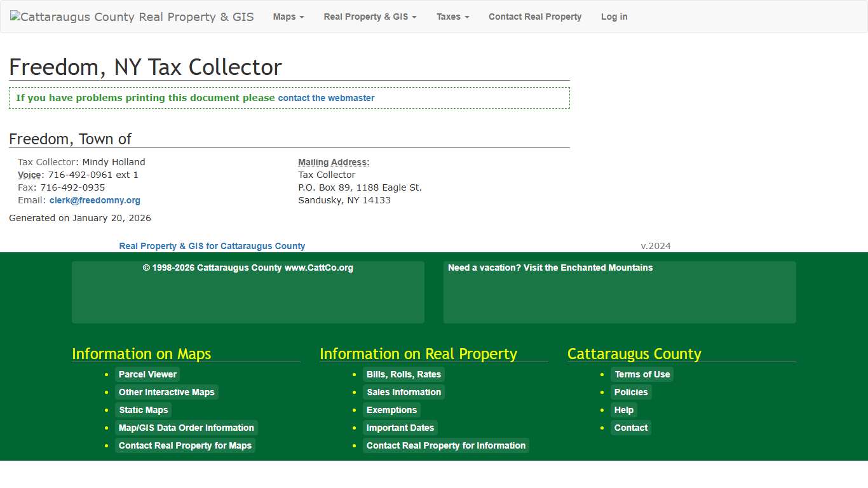The image size is (868, 488).
Task: Open Bills, Rolls, Rates
Action: click(403, 374)
